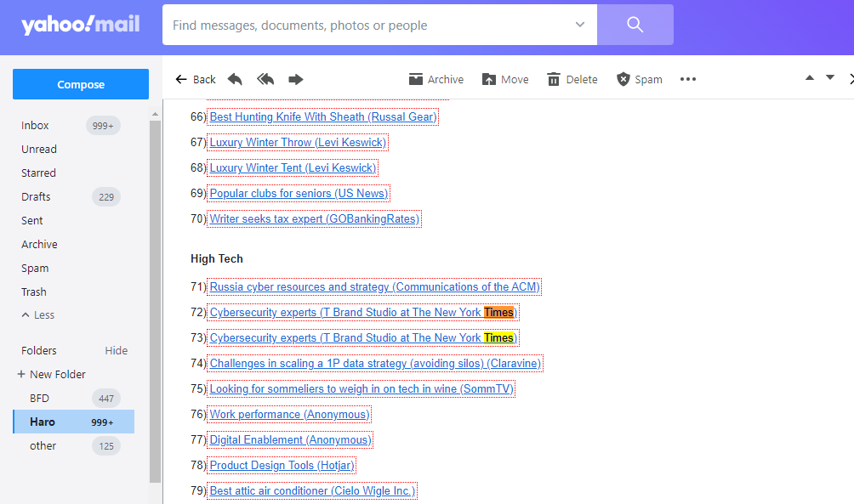
Task: Click the sidebar scrollbar up arrow
Action: point(155,114)
